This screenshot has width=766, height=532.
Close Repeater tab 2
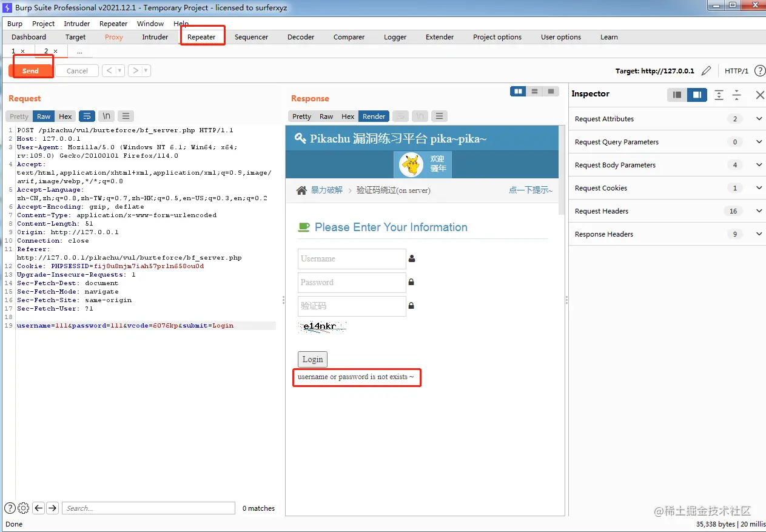coord(55,51)
